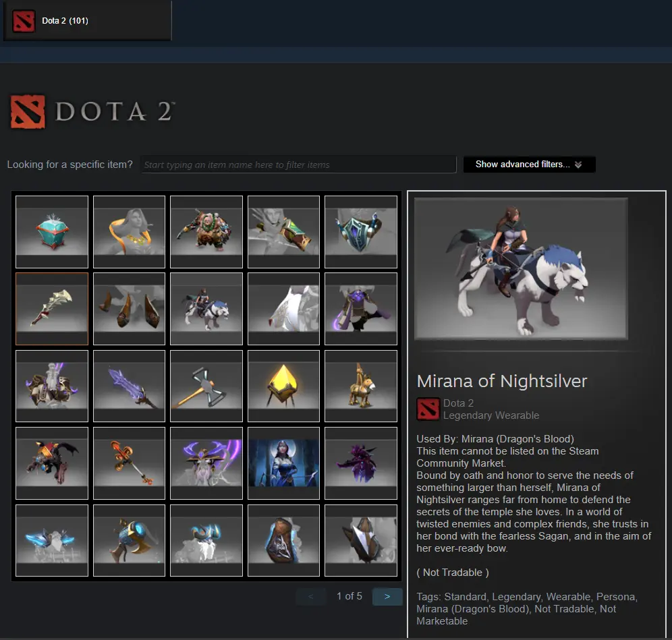Select the dark purple spiky creature item
This screenshot has width=672, height=640.
(361, 463)
